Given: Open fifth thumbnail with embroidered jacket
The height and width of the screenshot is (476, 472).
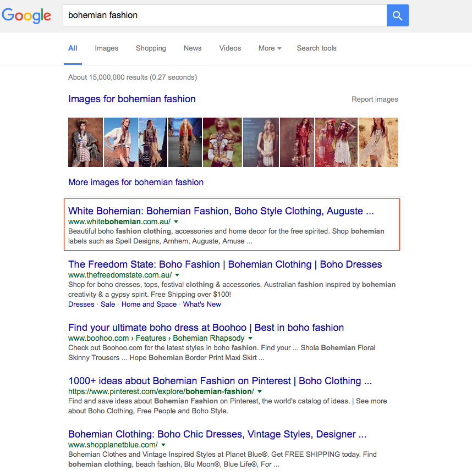Looking at the screenshot, I should 222,142.
